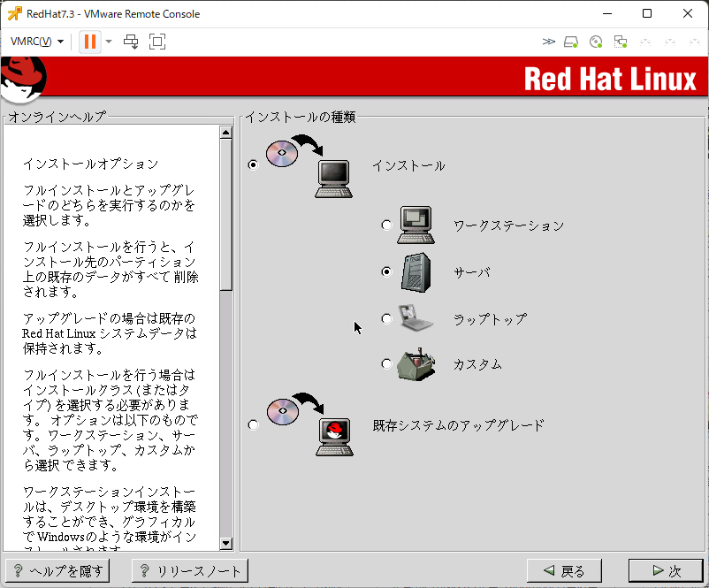Click the インストールオプション heading in help
This screenshot has height=588, width=709.
pos(90,164)
